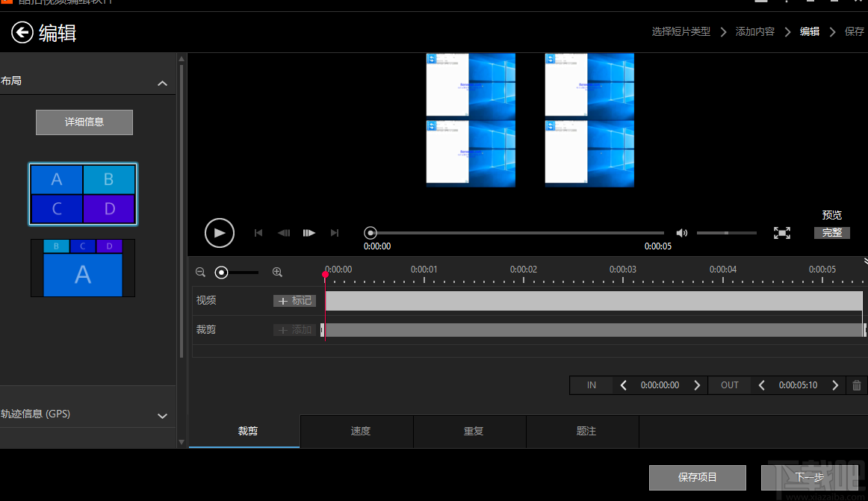This screenshot has width=868, height=501.
Task: Increase the OUT point with right chevron
Action: pos(834,385)
